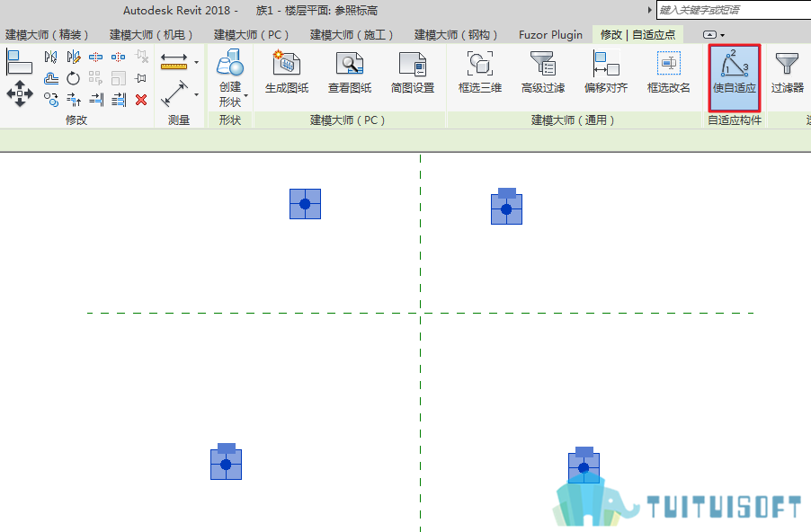This screenshot has height=532, width=811.
Task: Click the grayed-out Scale tool
Action: pyautogui.click(x=119, y=78)
